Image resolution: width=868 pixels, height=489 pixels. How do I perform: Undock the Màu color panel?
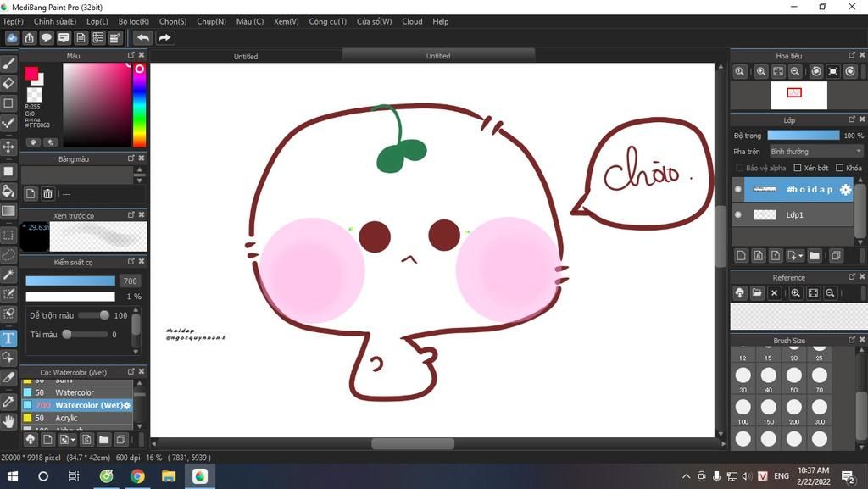131,55
